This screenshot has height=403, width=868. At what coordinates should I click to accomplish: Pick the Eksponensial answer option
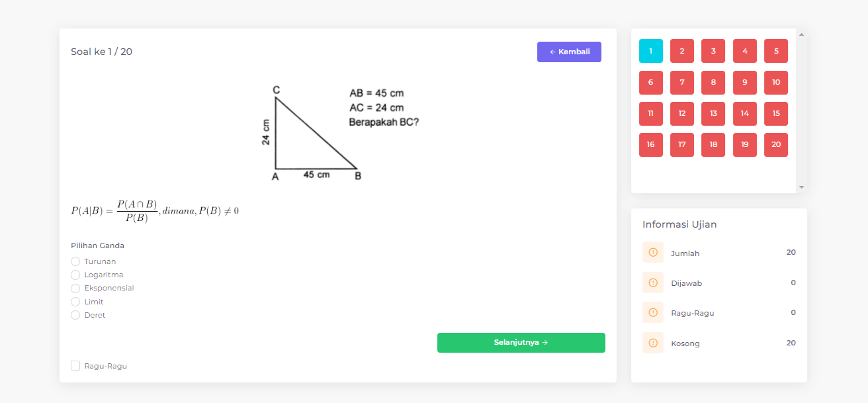(75, 289)
